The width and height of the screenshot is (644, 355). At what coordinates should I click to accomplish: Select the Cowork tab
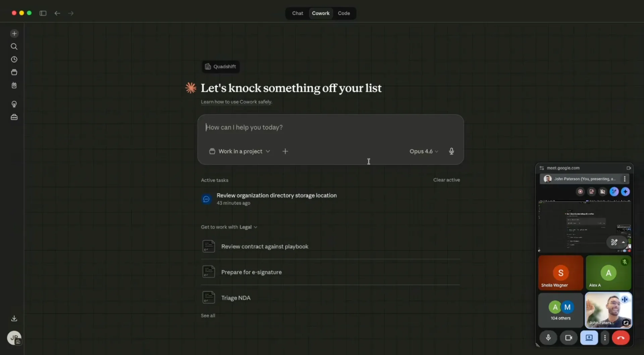(x=321, y=13)
